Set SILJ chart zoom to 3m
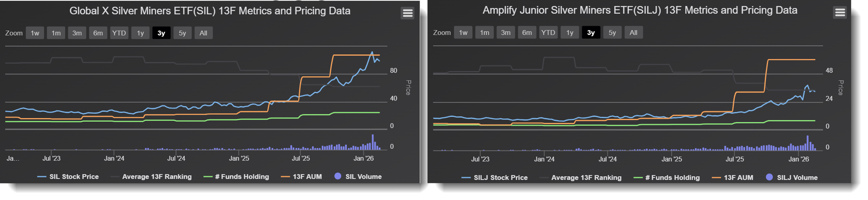This screenshot has height=200, width=868. [506, 33]
